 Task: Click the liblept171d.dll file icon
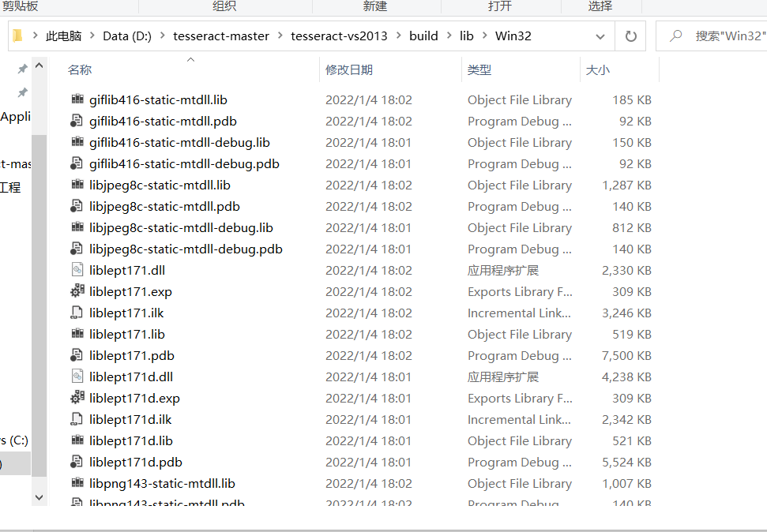pos(77,377)
